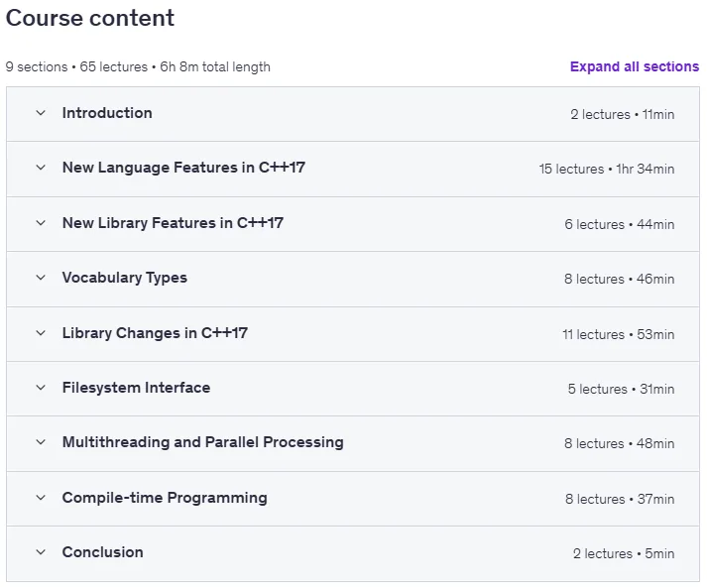Click the Conclusion 2 lectures 5min label
Screen dimensions: 707x588
(624, 553)
